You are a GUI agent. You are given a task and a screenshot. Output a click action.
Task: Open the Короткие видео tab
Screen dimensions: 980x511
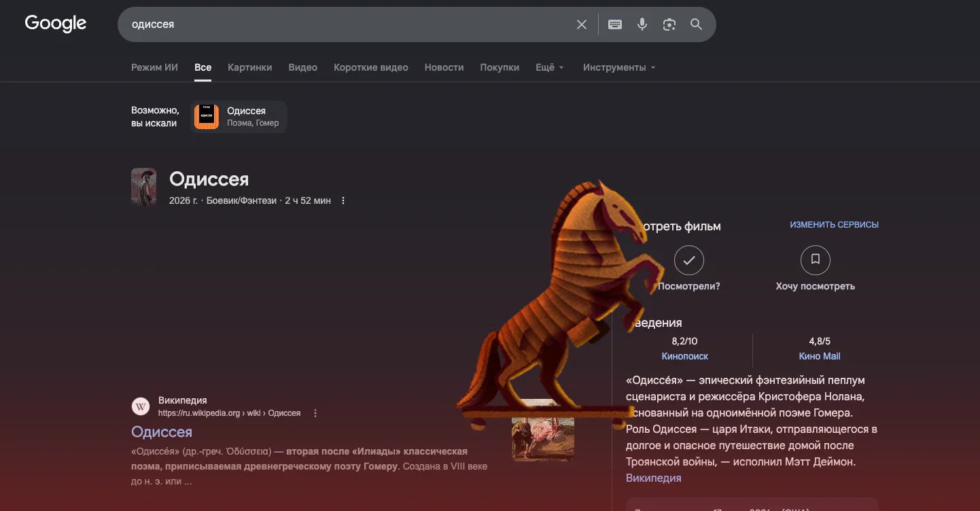pyautogui.click(x=371, y=67)
